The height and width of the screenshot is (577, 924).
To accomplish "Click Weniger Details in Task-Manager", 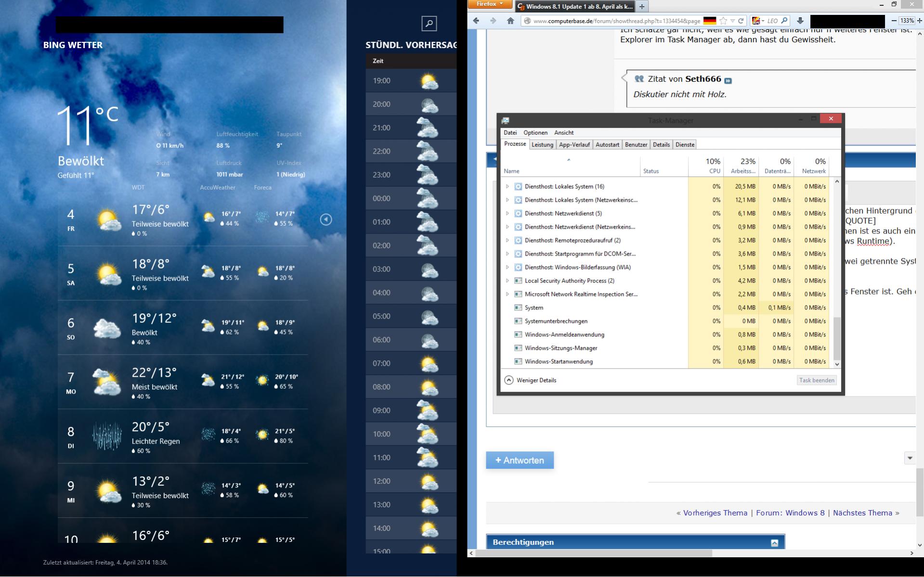I will 536,380.
